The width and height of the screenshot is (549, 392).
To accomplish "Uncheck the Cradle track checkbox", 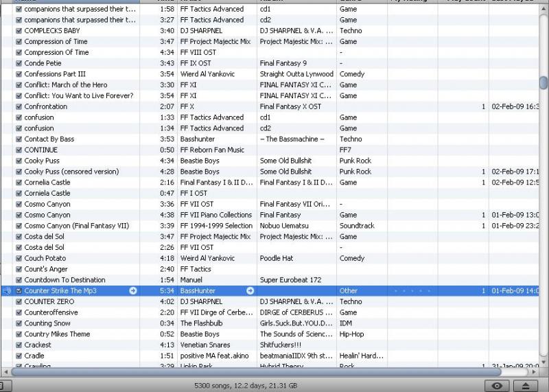I will 19,356.
